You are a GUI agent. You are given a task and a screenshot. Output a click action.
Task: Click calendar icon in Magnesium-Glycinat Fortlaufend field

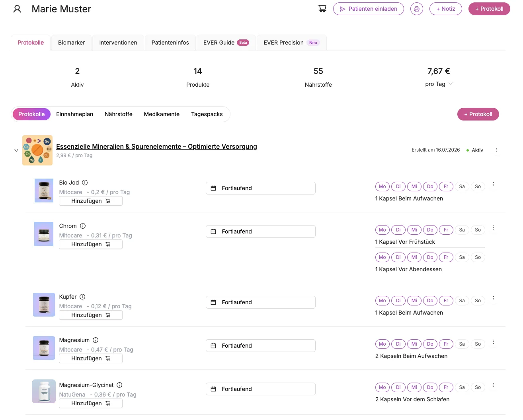click(213, 389)
